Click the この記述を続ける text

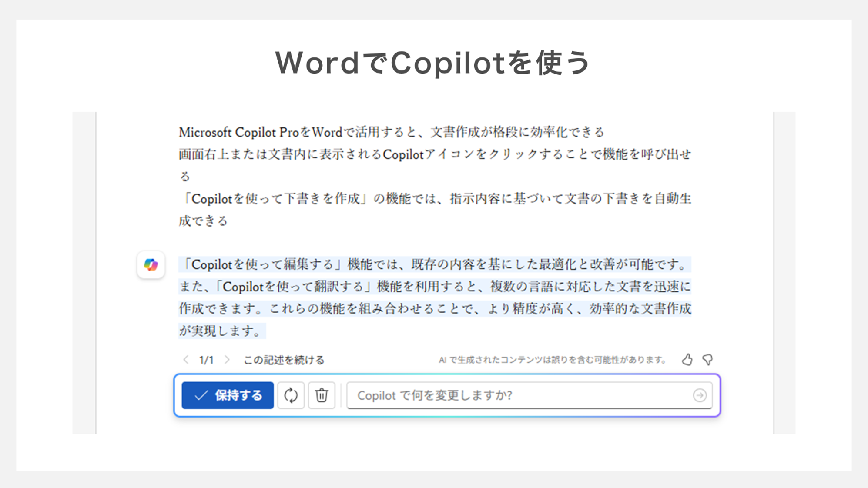point(284,360)
